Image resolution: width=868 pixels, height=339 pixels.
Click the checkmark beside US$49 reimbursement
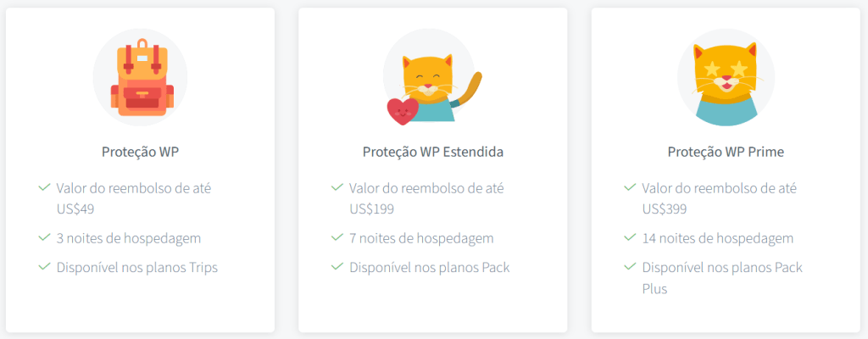click(45, 186)
